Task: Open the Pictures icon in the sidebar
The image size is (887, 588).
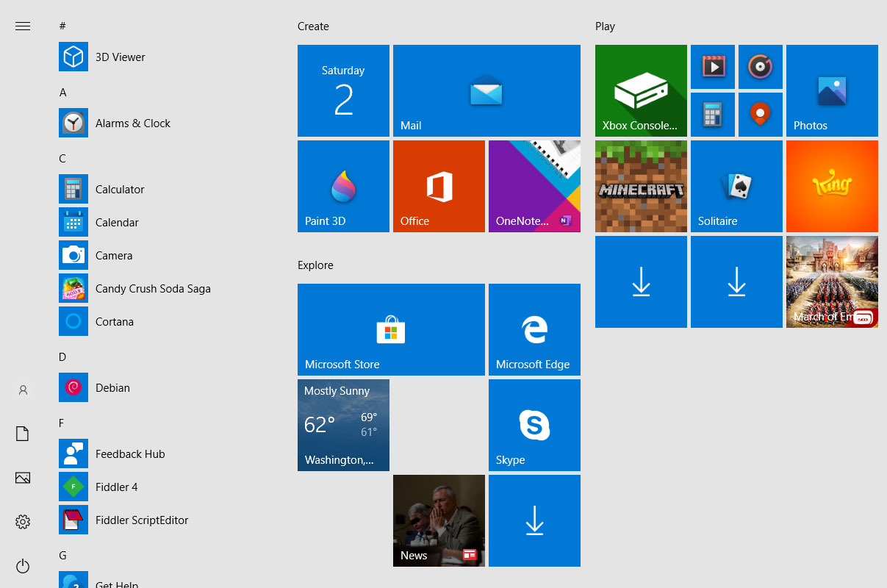Action: [x=23, y=478]
